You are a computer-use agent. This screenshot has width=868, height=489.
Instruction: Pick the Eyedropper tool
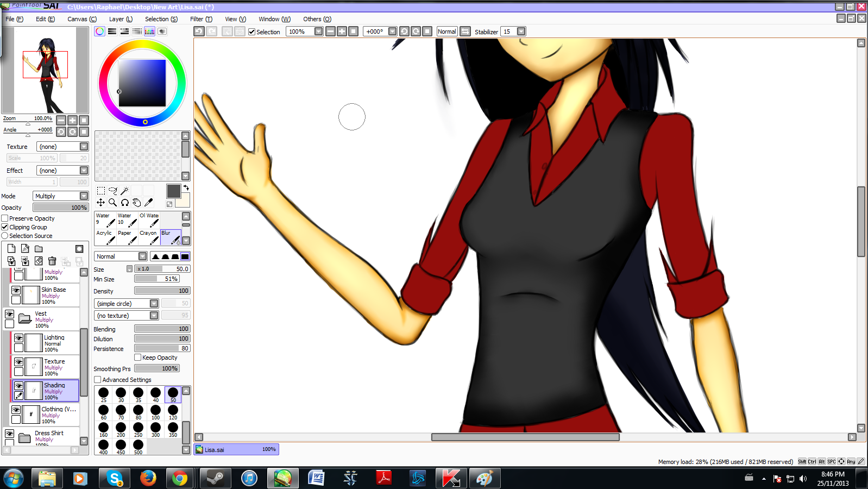click(148, 203)
